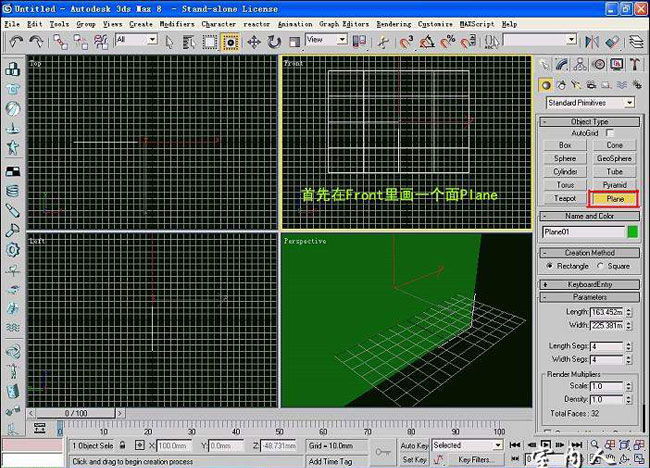Open the reactor menu
The height and width of the screenshot is (468, 650).
click(256, 24)
